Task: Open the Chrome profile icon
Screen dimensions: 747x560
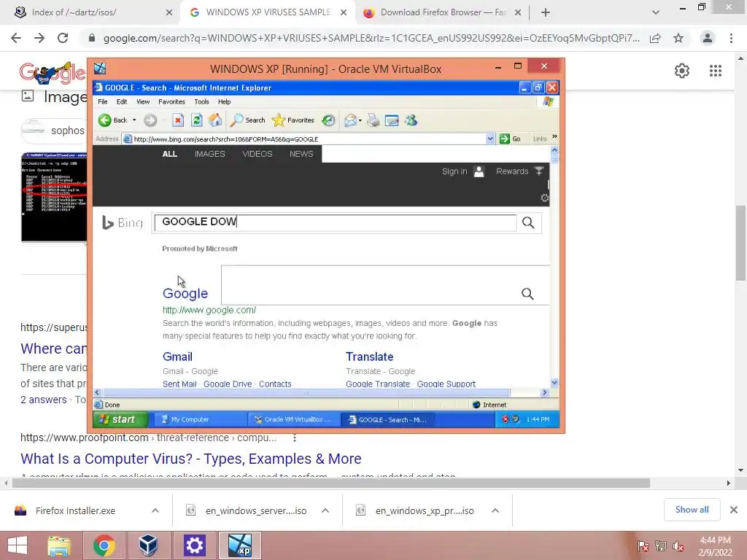Action: (x=708, y=38)
